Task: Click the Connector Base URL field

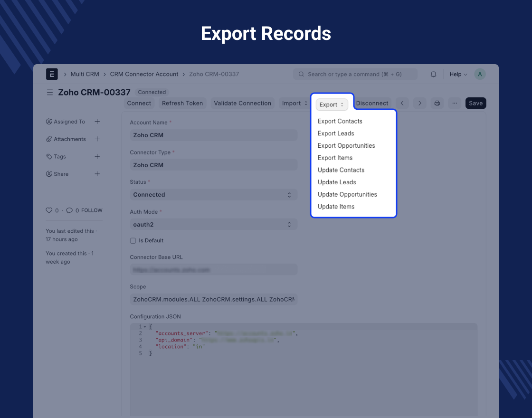Action: [x=214, y=270]
